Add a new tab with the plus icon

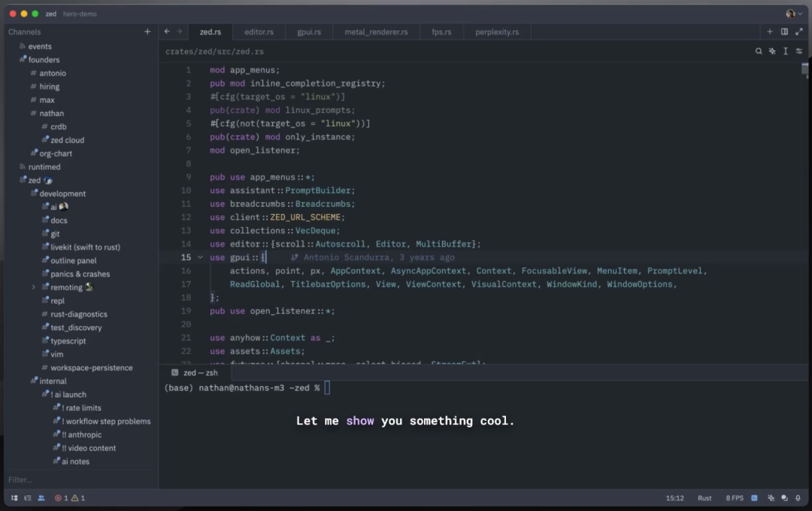point(769,32)
